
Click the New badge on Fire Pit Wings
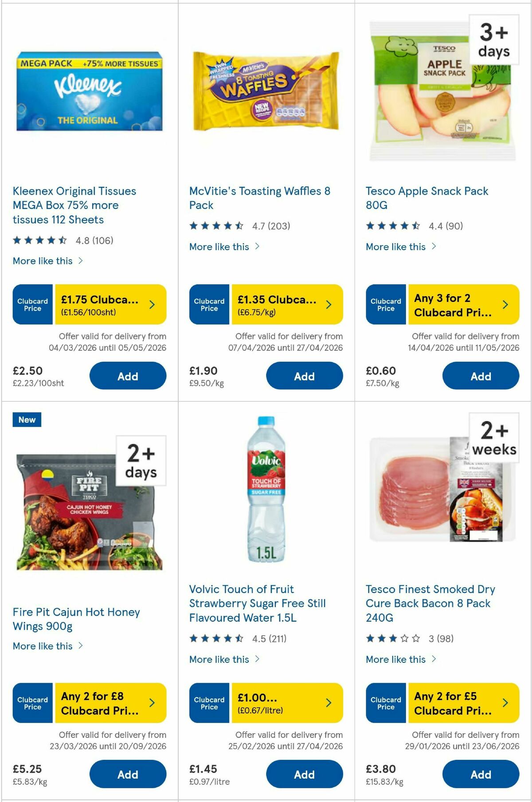27,420
